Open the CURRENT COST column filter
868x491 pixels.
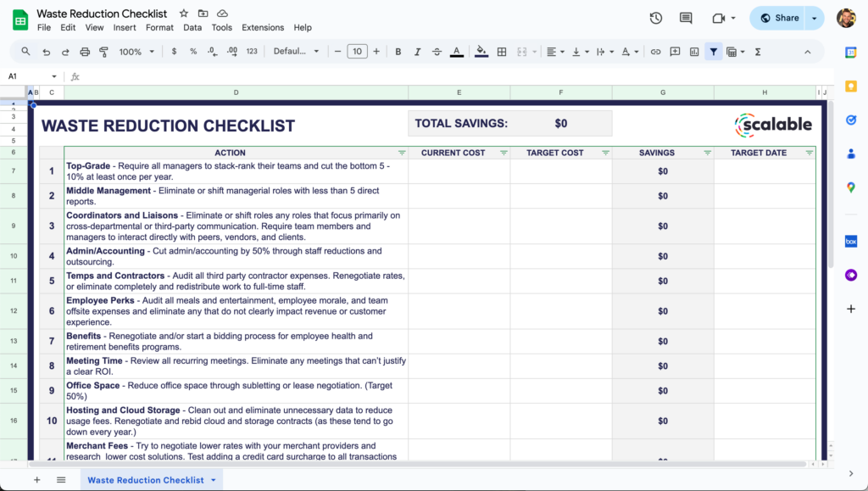coord(504,153)
